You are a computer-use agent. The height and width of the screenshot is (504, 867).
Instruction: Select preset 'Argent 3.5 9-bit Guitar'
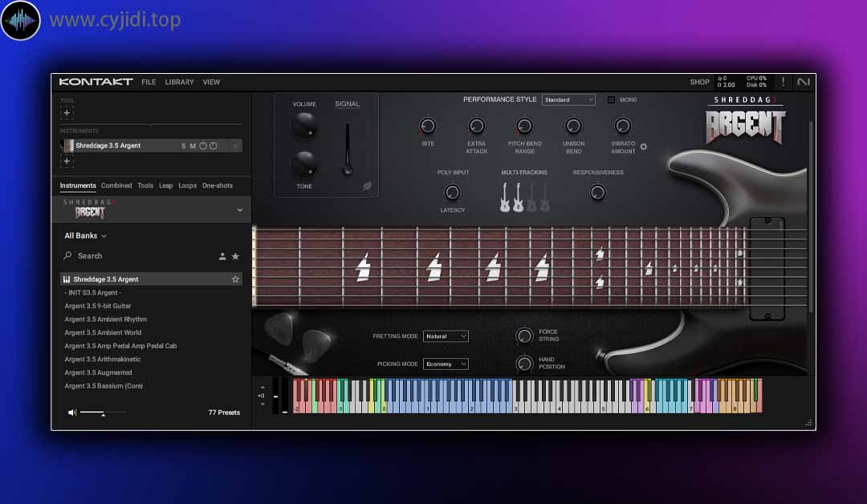(x=98, y=306)
